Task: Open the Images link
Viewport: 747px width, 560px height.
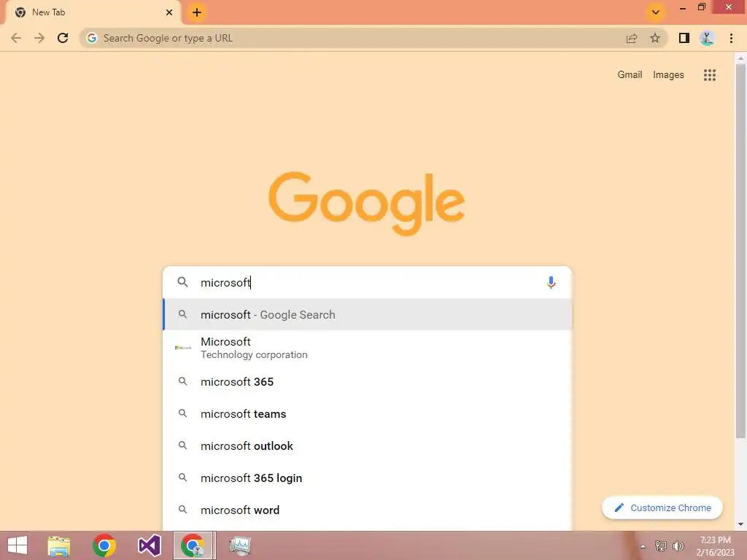Action: 668,75
